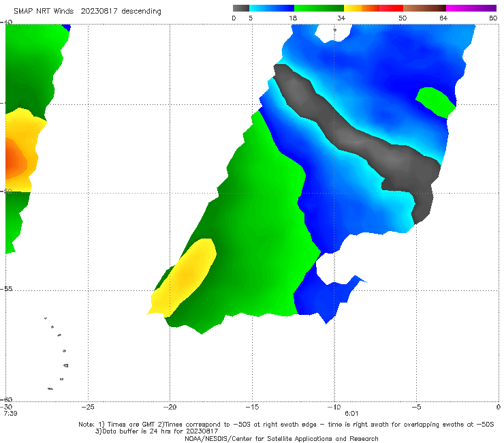Click the '-30' longitude axis label
This screenshot has width=504, height=443.
pyautogui.click(x=6, y=407)
